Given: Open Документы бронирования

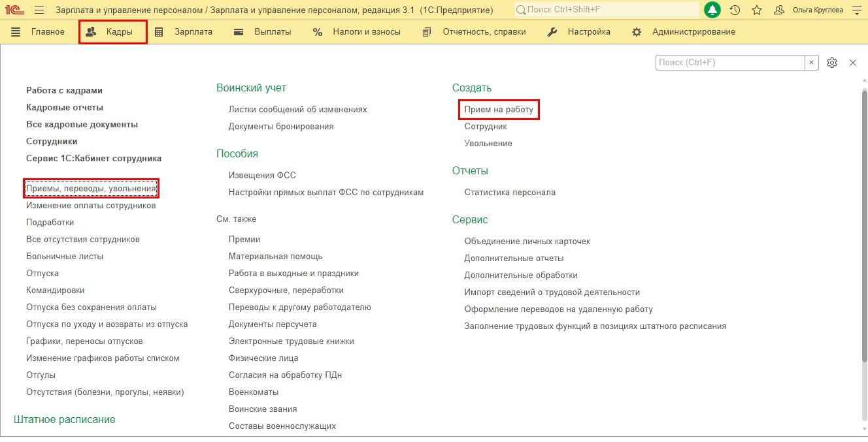Looking at the screenshot, I should pyautogui.click(x=281, y=127).
